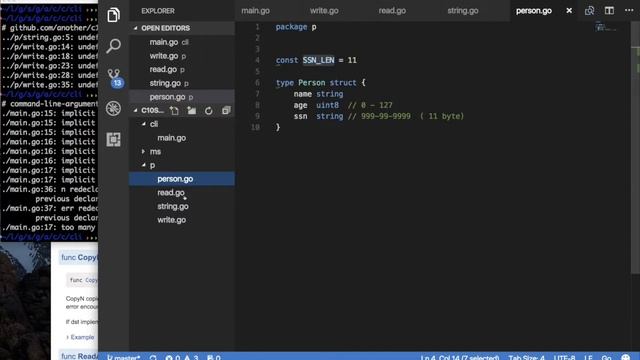This screenshot has height=360, width=640.
Task: Click the editor vertical scrollbar
Action: [635, 147]
